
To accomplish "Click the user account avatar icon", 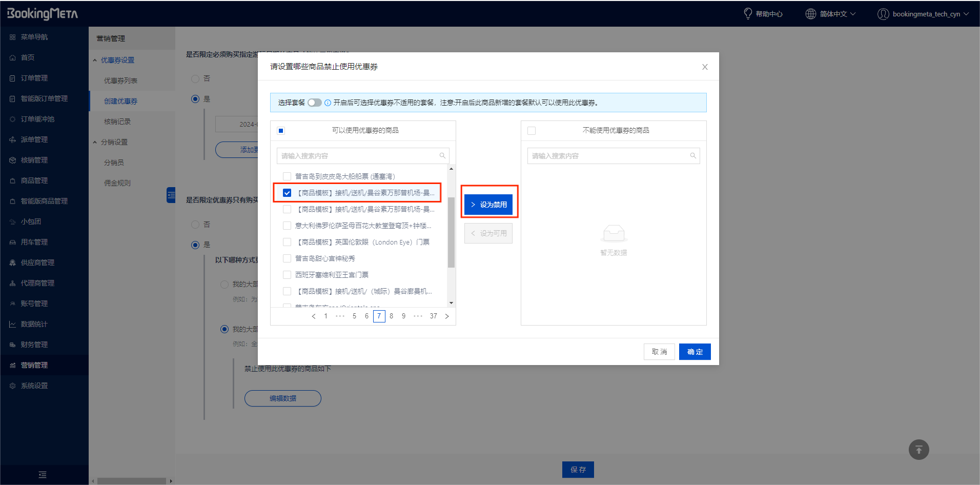I will pyautogui.click(x=883, y=14).
